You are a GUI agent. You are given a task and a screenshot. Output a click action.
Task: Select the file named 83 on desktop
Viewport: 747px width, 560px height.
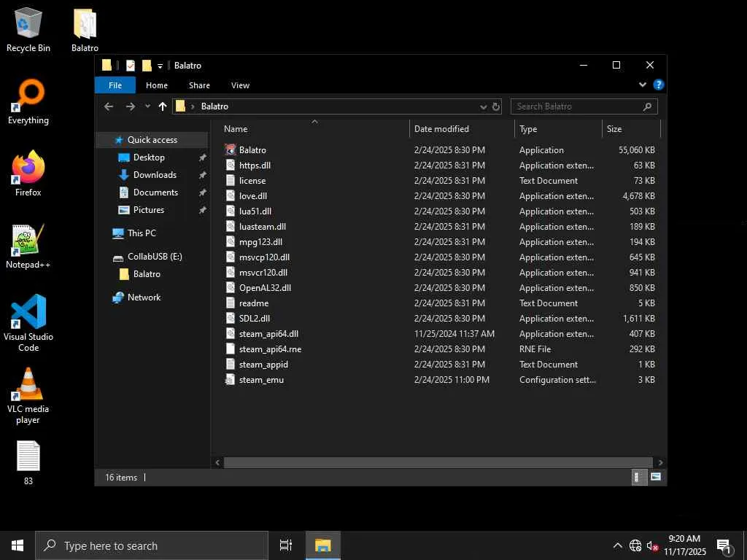[x=28, y=463]
